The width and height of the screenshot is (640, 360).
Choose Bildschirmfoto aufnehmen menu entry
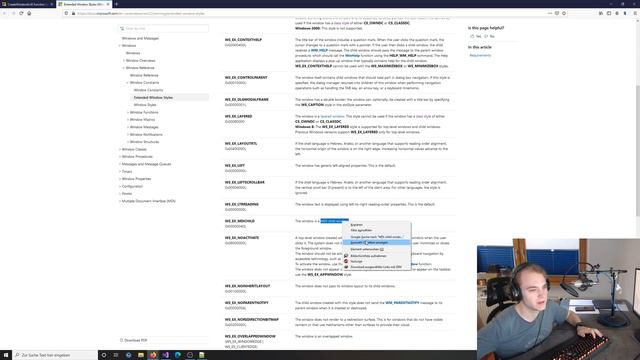(x=376, y=256)
